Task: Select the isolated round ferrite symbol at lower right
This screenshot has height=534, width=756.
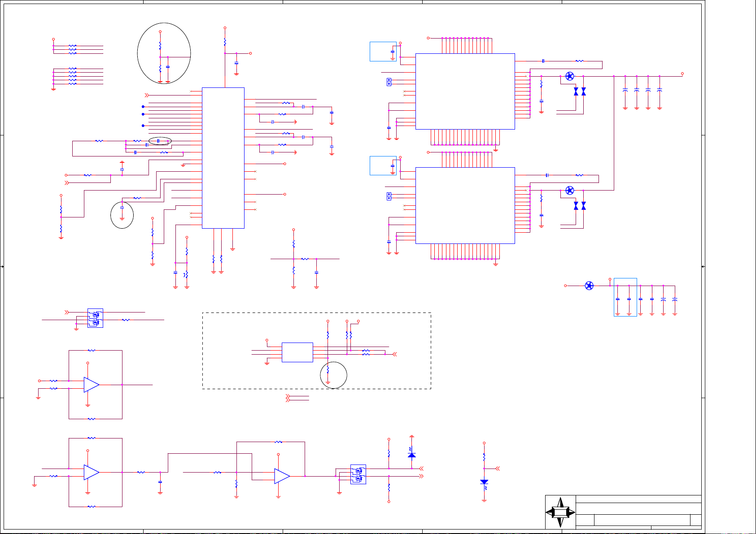Action: [x=590, y=286]
